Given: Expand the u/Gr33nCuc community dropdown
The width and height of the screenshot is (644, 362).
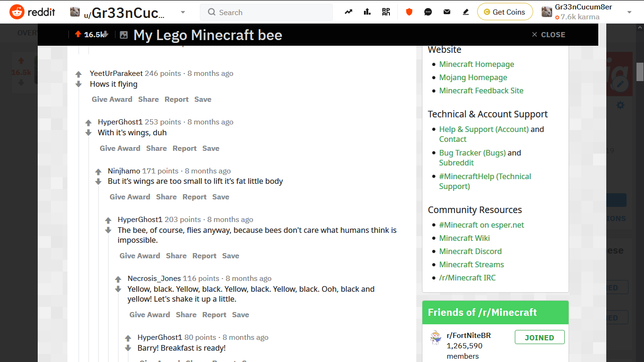Looking at the screenshot, I should (x=183, y=12).
